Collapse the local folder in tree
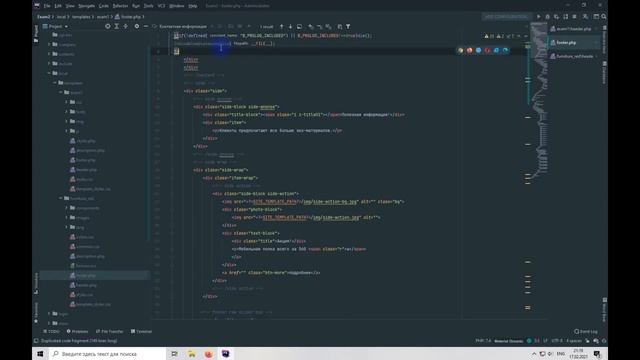This screenshot has width=640, height=360. point(49,73)
